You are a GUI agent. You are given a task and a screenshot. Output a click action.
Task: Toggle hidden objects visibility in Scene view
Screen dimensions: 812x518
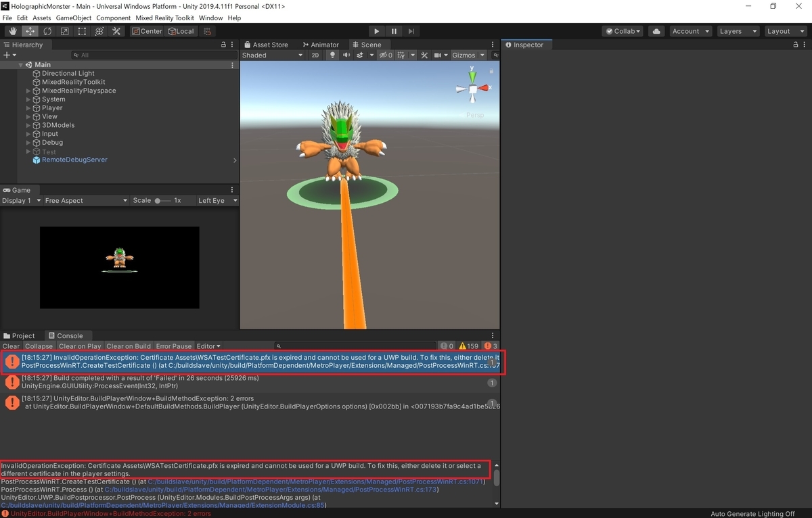coord(385,55)
